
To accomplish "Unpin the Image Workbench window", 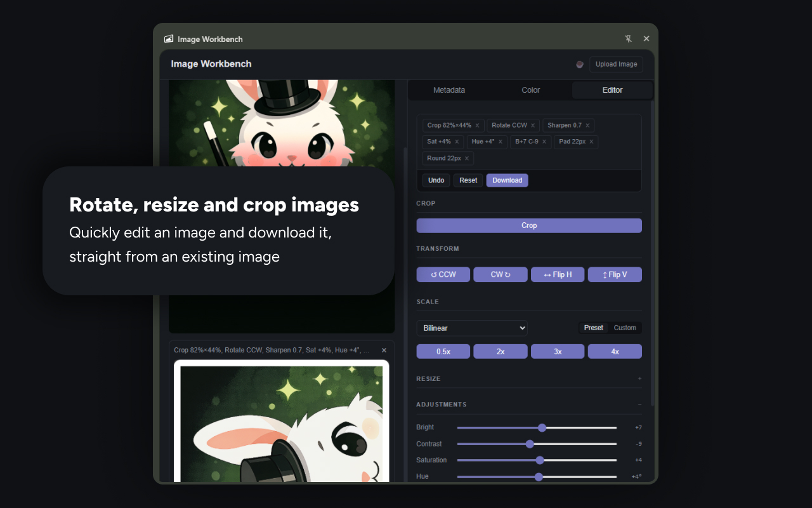I will (x=628, y=39).
